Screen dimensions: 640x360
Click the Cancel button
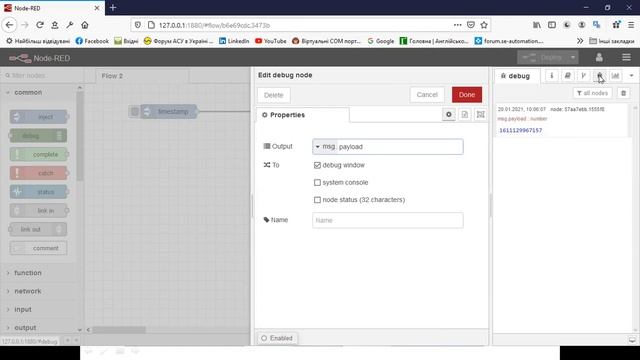point(427,95)
